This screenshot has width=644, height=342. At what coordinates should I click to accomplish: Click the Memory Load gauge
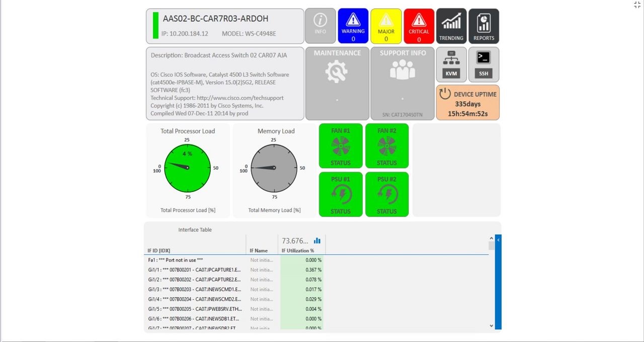click(x=274, y=168)
